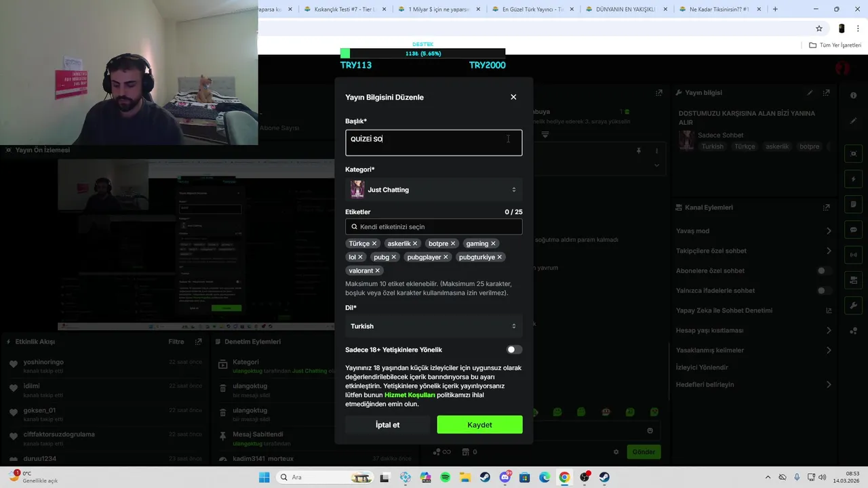Open chat settings gear icon
868x488 pixels.
616,452
